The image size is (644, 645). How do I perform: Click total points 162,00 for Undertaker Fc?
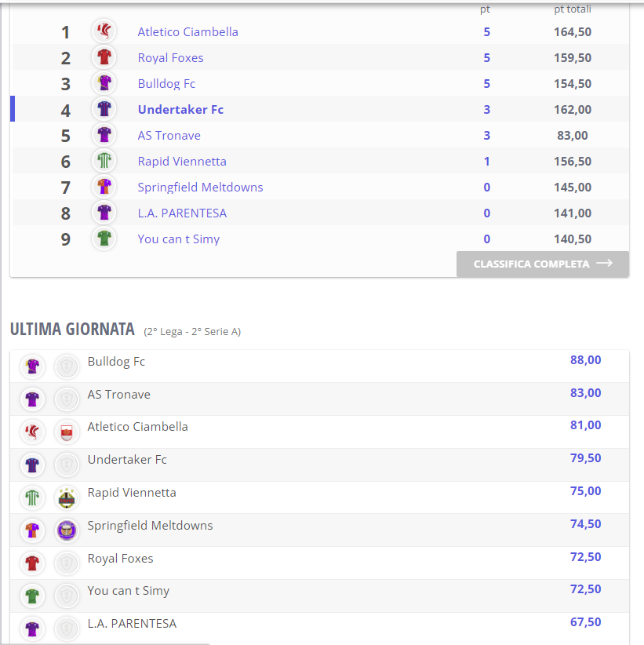click(573, 109)
